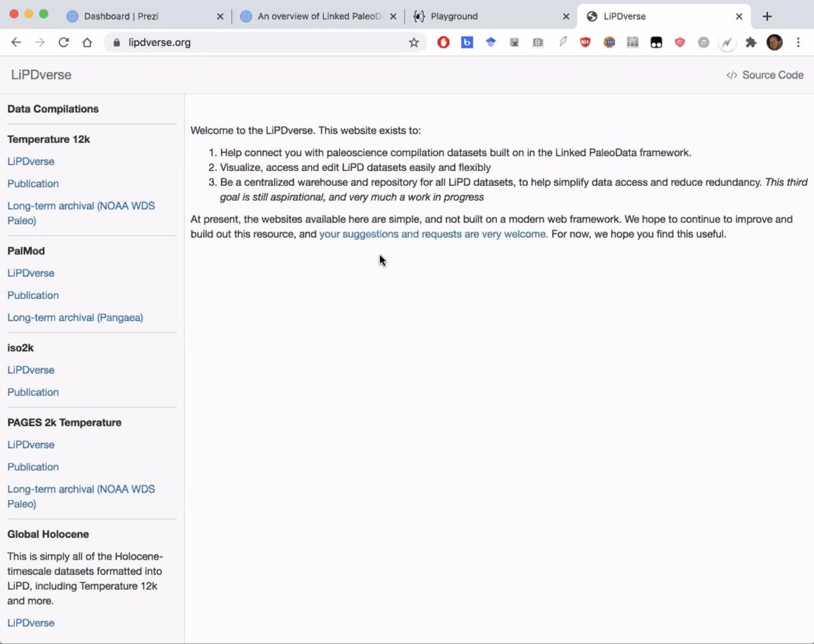Click the 'Data Compilations' sidebar heading
Image resolution: width=814 pixels, height=644 pixels.
(53, 109)
